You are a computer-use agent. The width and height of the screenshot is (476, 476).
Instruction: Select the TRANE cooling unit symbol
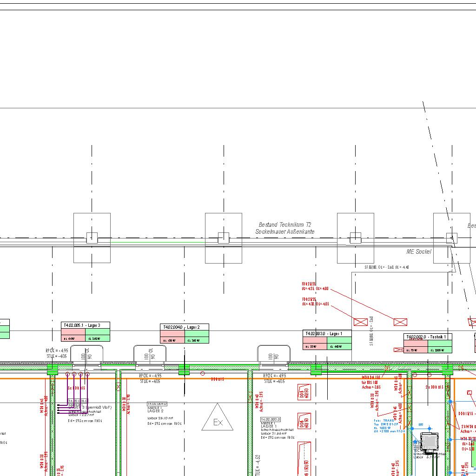[x=429, y=441]
